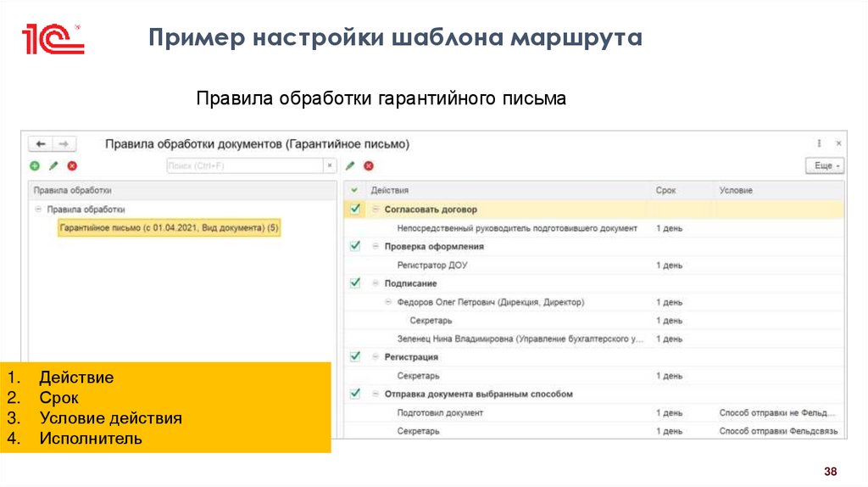Click the green check column header icon
The width and height of the screenshot is (868, 487).
(354, 190)
